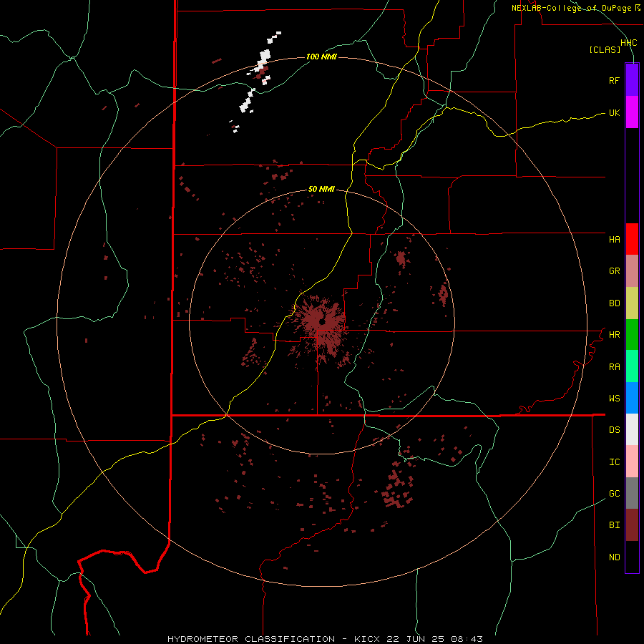The image size is (644, 644).
Task: Click the [CLAS] units label
Action: click(605, 49)
